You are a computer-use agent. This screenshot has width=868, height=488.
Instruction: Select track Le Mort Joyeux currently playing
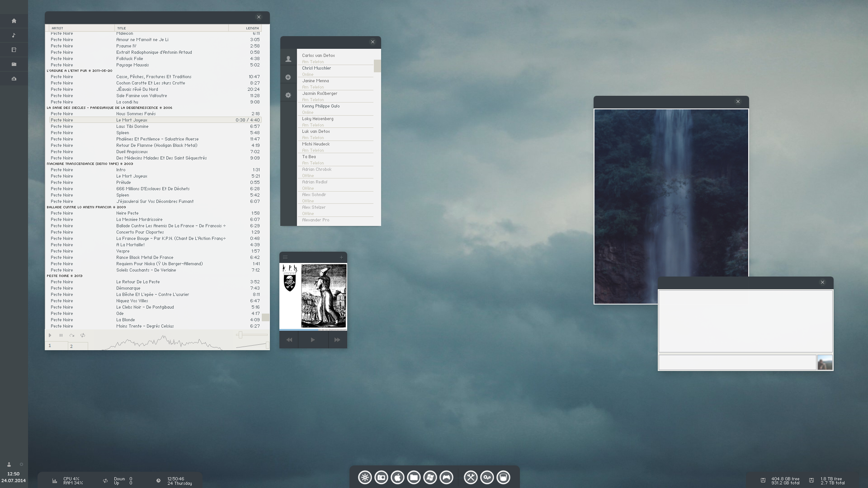(x=155, y=120)
